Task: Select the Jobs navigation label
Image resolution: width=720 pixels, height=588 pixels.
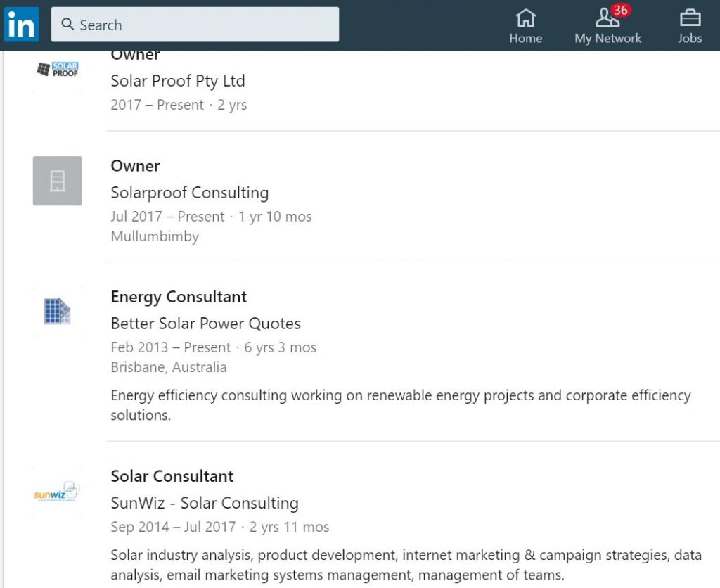Action: coord(690,39)
